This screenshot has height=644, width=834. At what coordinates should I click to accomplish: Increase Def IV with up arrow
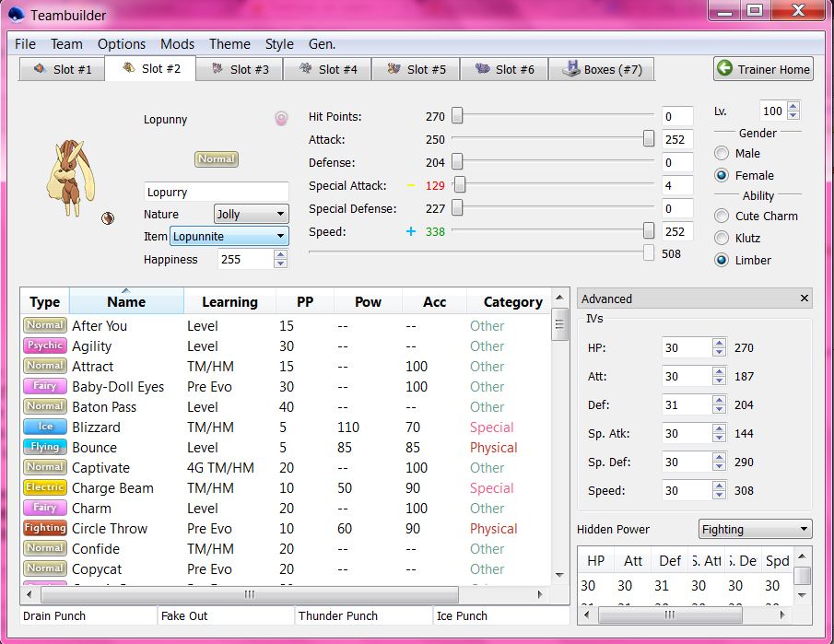click(719, 400)
